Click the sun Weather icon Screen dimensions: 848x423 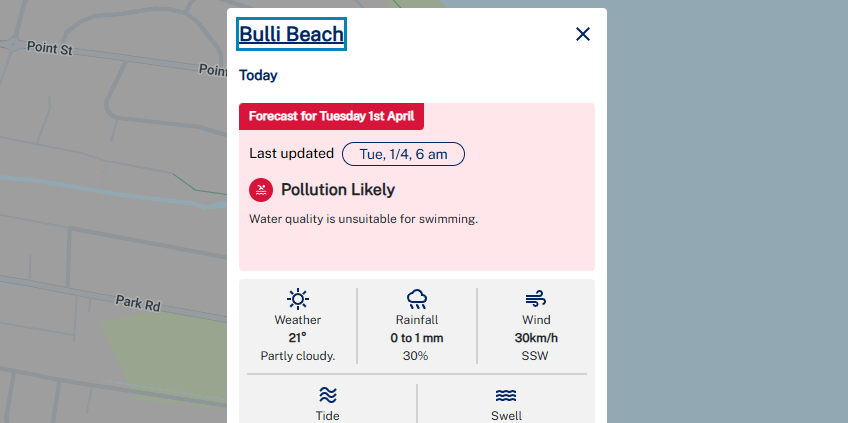[297, 299]
